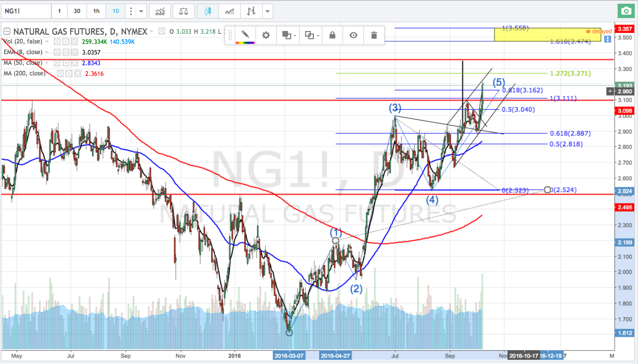Open dropdown arrow for EMA (8, close)
The width and height of the screenshot is (638, 364).
[47, 52]
